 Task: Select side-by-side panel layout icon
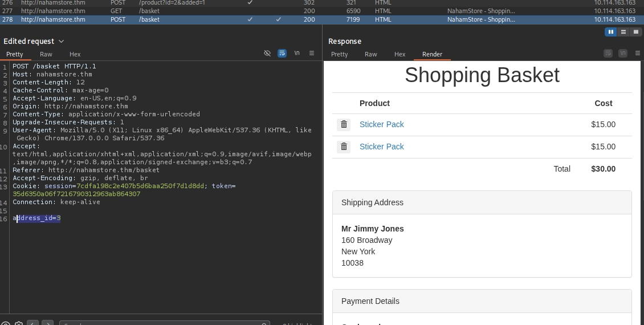pos(611,31)
